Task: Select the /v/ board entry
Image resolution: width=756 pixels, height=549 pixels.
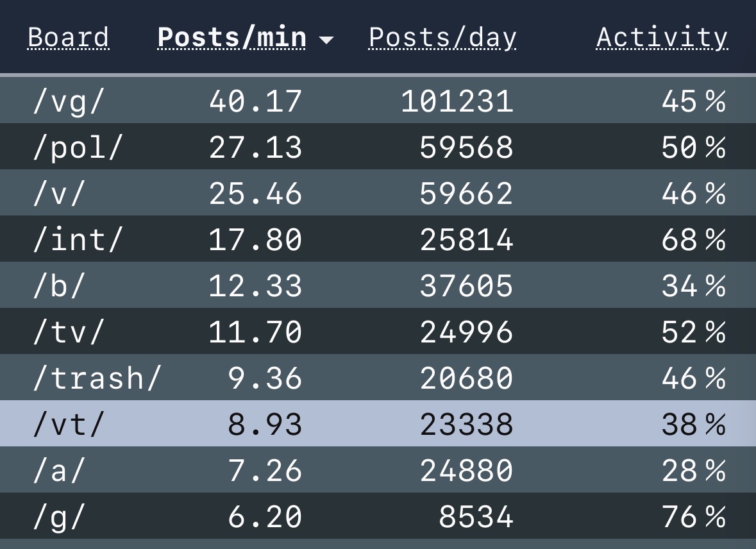Action: (378, 192)
